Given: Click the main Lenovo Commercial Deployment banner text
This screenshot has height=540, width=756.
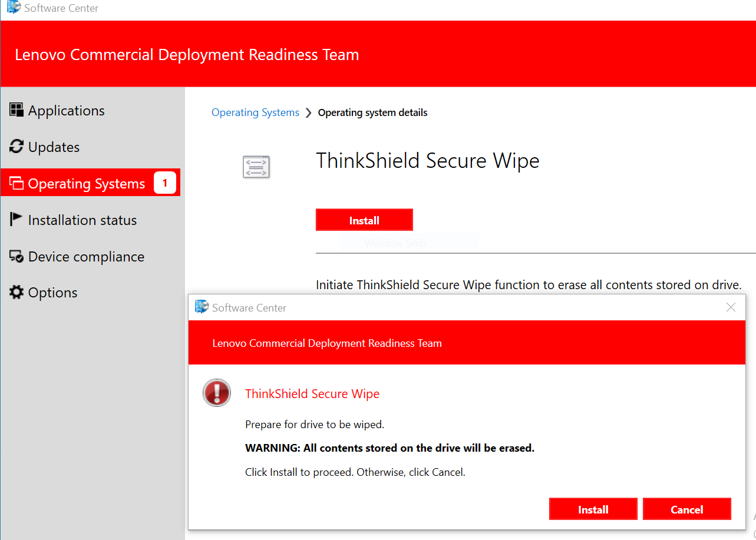Looking at the screenshot, I should point(187,55).
